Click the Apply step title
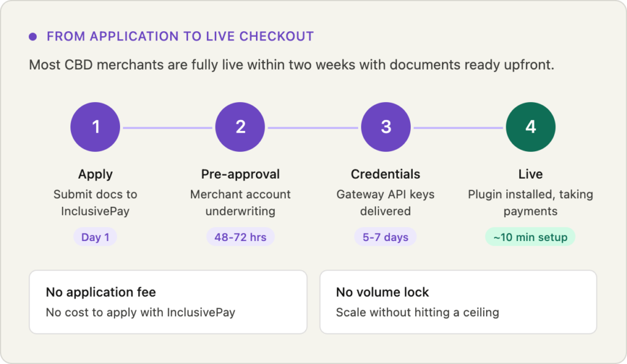This screenshot has width=627, height=364. click(x=96, y=174)
